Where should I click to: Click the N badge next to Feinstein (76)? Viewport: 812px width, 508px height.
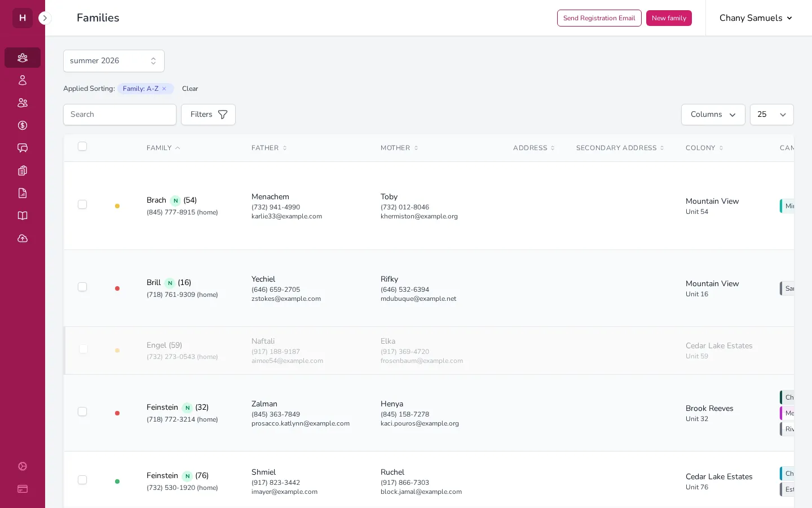187,476
